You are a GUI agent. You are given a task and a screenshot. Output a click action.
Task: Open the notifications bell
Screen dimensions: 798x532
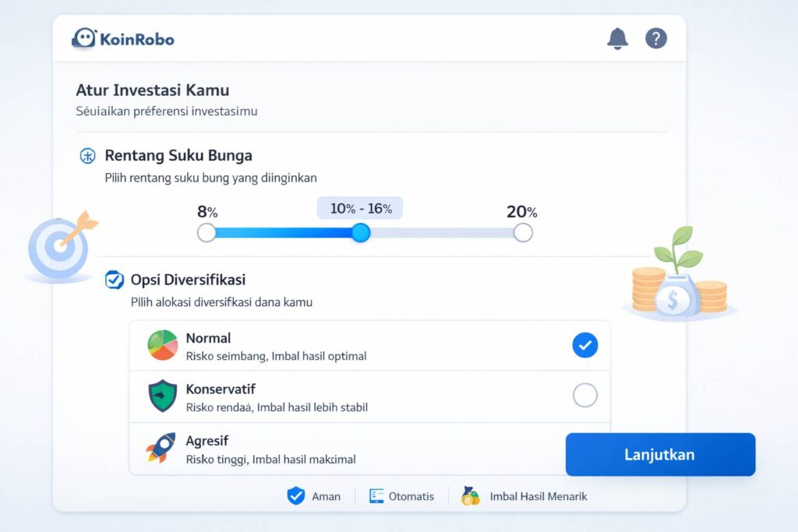tap(617, 37)
